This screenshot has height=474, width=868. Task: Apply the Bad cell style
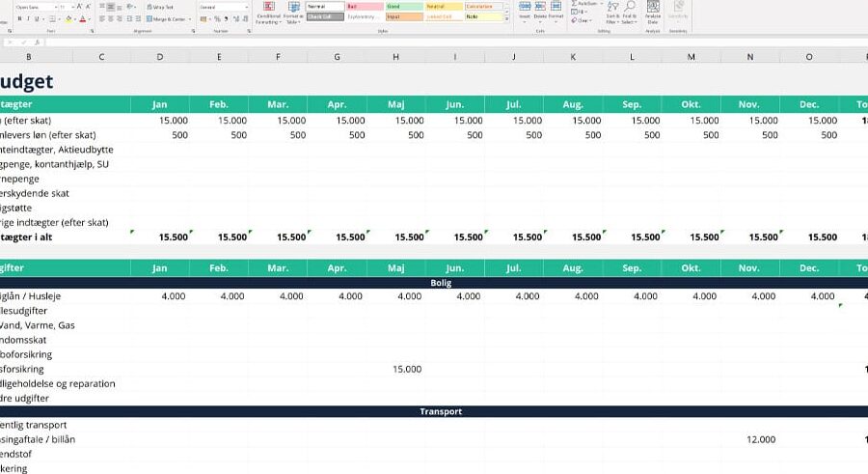[365, 7]
